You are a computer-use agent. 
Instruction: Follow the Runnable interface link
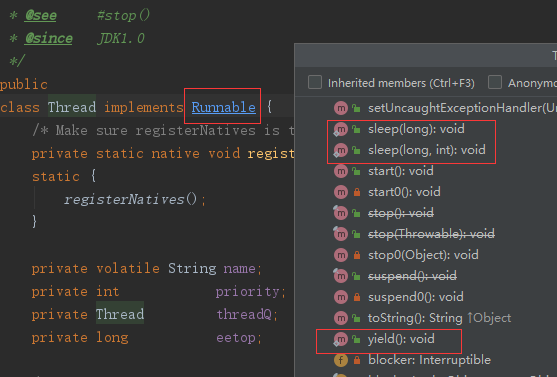[x=223, y=107]
